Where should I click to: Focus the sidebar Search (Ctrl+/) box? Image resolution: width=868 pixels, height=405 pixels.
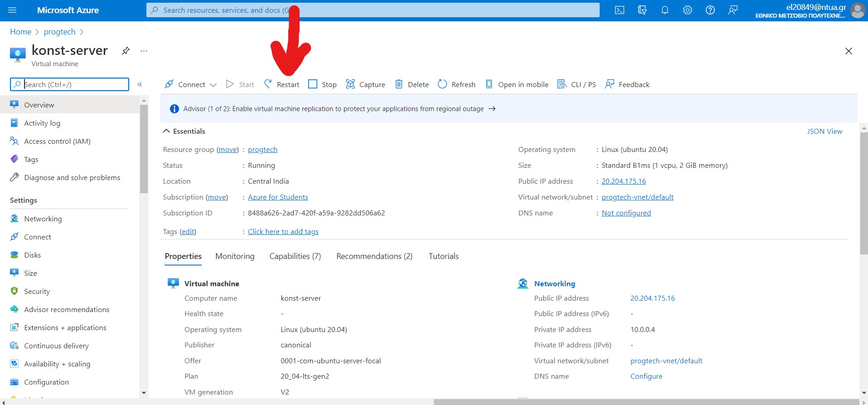(x=69, y=84)
